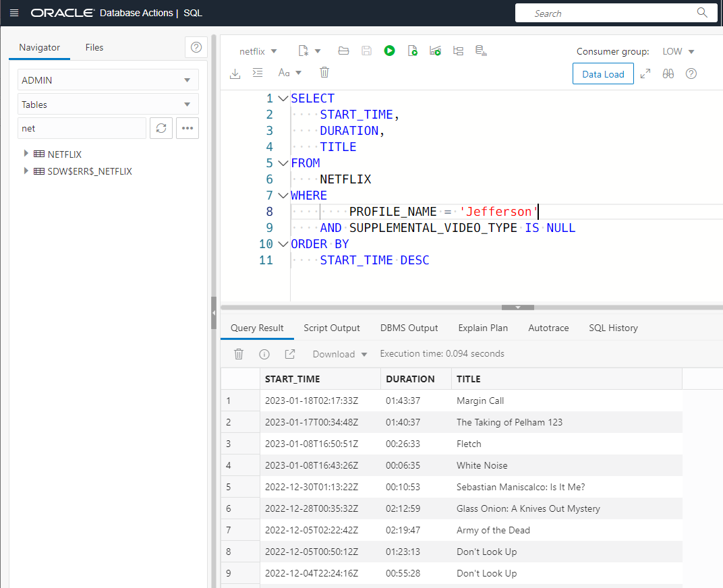This screenshot has height=588, width=723.
Task: Open the Download results dropdown
Action: click(x=340, y=354)
